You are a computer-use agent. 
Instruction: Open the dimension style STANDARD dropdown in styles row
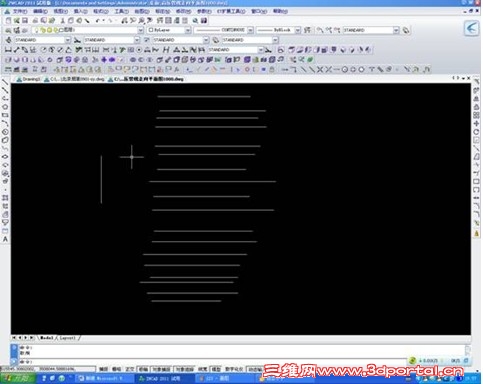point(137,40)
